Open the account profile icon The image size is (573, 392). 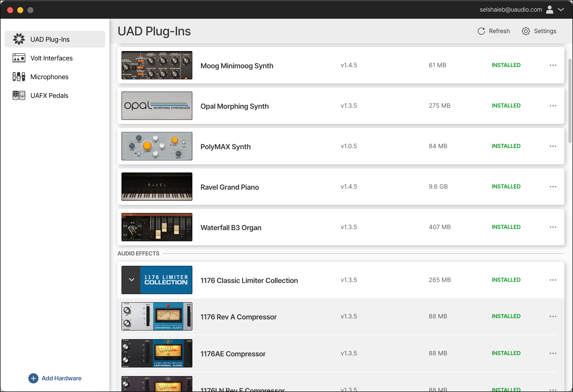coord(549,10)
